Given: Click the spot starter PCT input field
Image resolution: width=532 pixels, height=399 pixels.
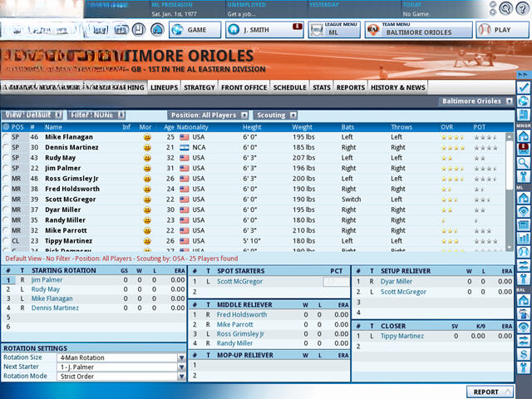Looking at the screenshot, I should [x=336, y=281].
